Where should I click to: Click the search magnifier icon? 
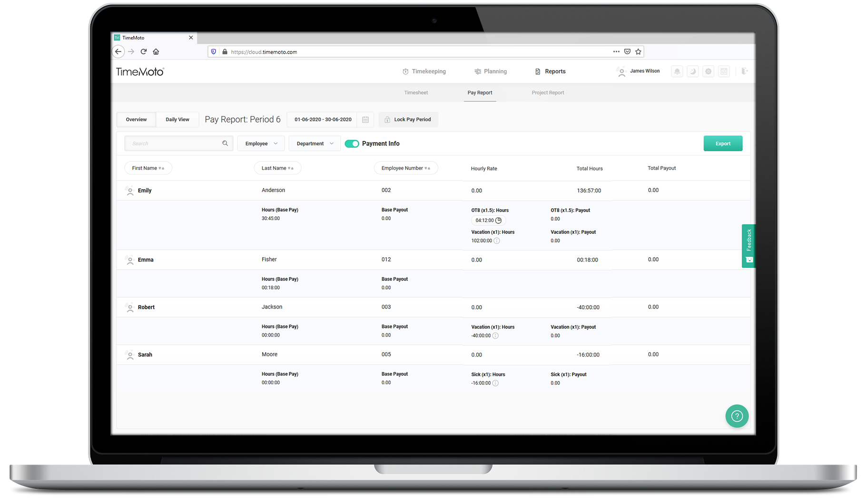coord(225,143)
